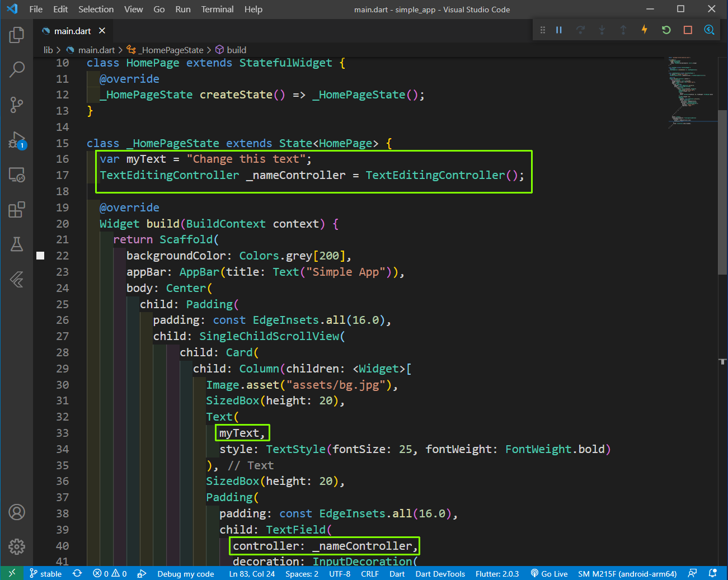Viewport: 728px width, 580px height.
Task: Open the Edit menu
Action: coord(60,10)
